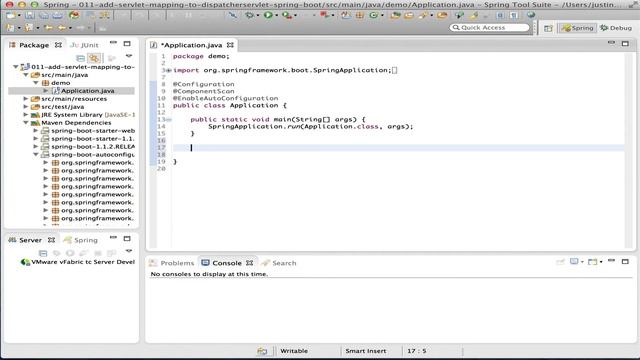Screen dimensions: 640x360
Task: Select the 011-add-servlet-mapping project node
Action: click(82, 67)
